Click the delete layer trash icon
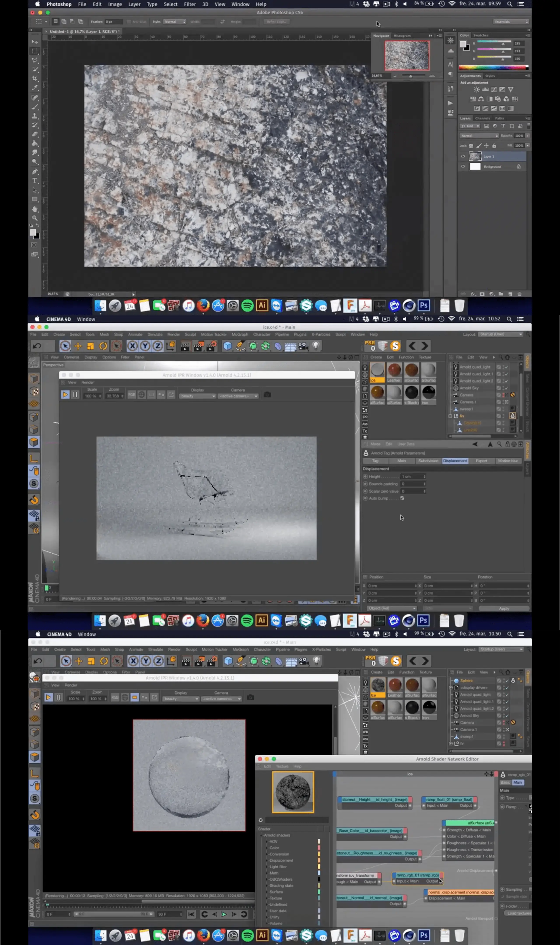The height and width of the screenshot is (945, 560). click(x=519, y=294)
